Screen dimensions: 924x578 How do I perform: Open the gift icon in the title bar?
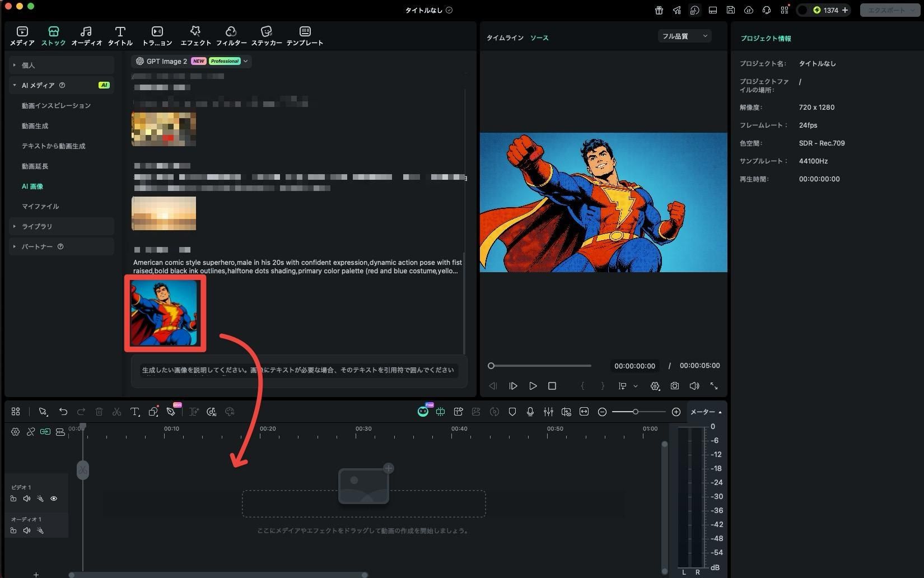coord(659,10)
